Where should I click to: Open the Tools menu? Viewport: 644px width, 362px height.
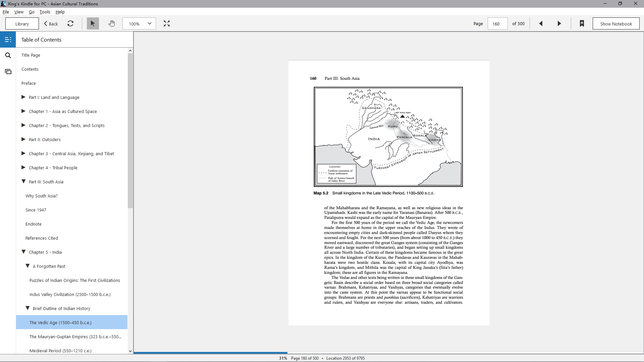[x=45, y=12]
